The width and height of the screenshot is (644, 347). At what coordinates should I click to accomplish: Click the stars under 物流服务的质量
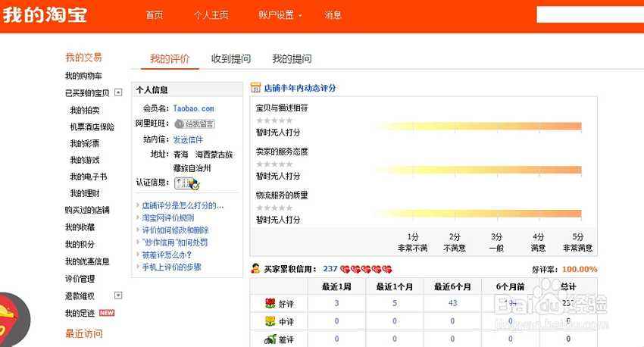click(274, 208)
